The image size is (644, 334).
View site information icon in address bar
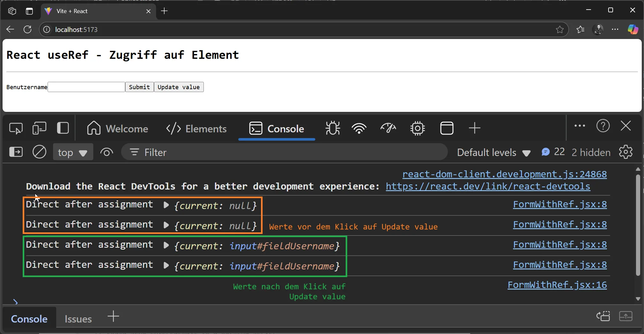coord(47,29)
